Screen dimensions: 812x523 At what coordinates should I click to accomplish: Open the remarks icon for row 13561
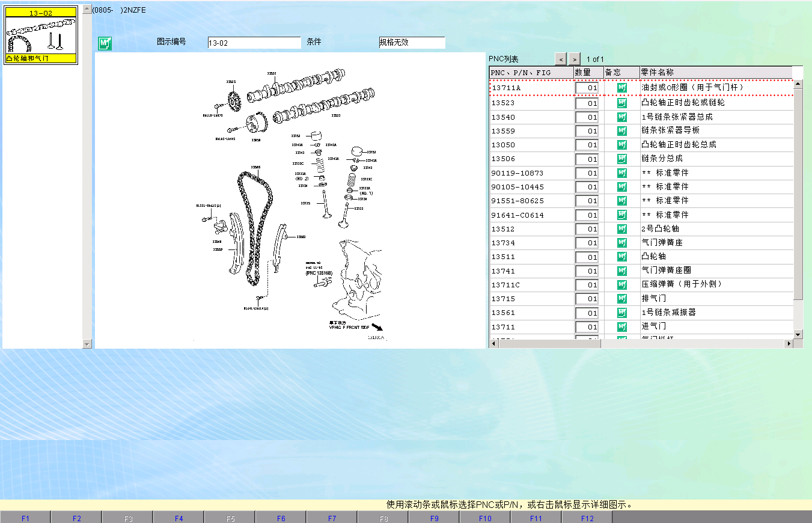point(622,313)
